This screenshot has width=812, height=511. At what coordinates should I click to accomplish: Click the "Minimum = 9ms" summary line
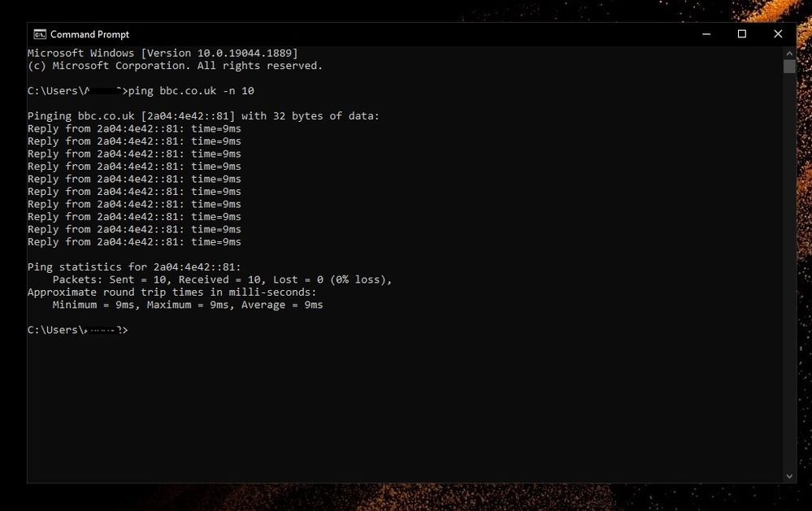click(187, 305)
